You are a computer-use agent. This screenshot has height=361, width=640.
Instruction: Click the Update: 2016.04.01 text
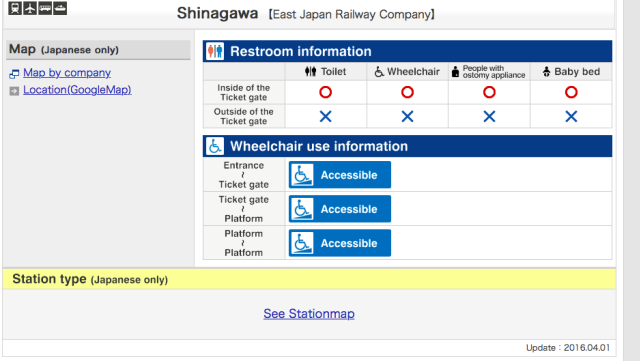(x=568, y=348)
